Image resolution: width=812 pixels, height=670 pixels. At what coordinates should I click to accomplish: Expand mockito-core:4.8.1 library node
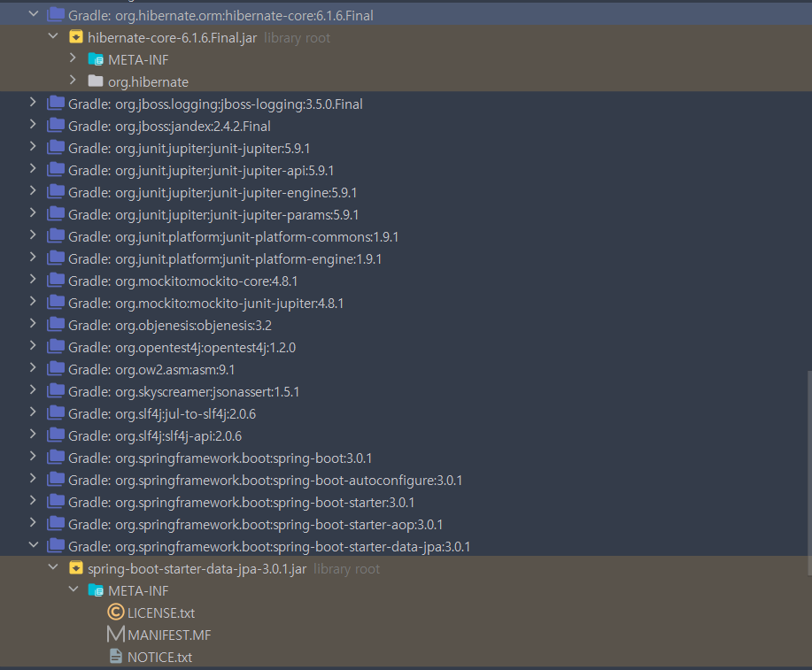point(33,280)
